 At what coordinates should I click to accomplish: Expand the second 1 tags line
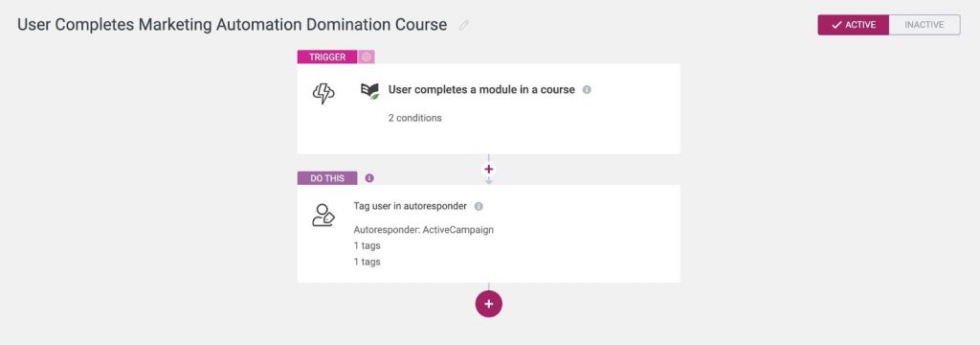367,262
